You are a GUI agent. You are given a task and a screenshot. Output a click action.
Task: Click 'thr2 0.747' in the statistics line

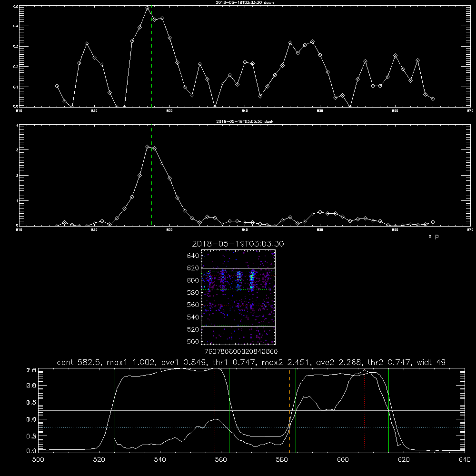(389, 362)
